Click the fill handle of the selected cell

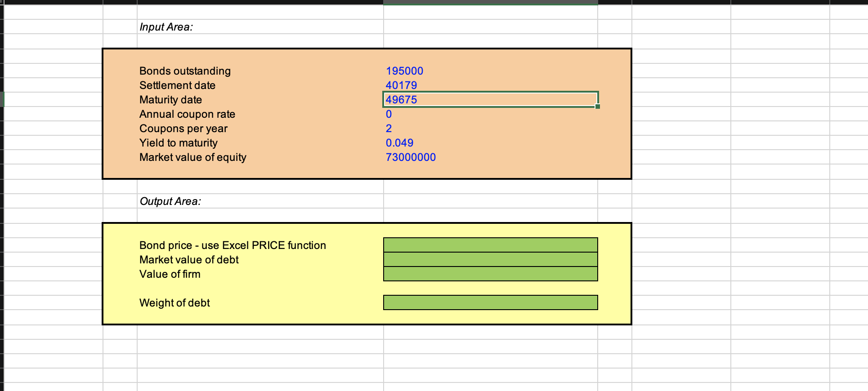597,107
